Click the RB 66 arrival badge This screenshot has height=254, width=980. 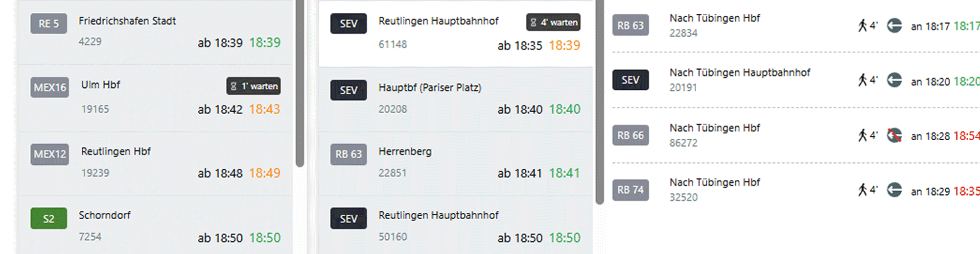pyautogui.click(x=630, y=135)
